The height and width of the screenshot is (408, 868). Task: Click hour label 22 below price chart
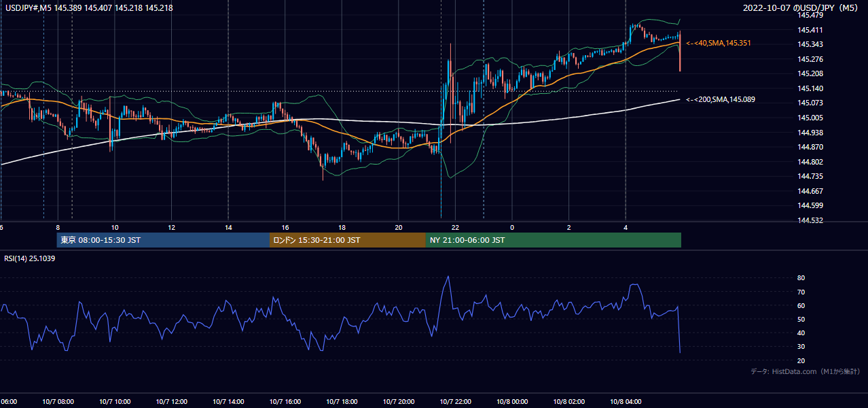[455, 227]
